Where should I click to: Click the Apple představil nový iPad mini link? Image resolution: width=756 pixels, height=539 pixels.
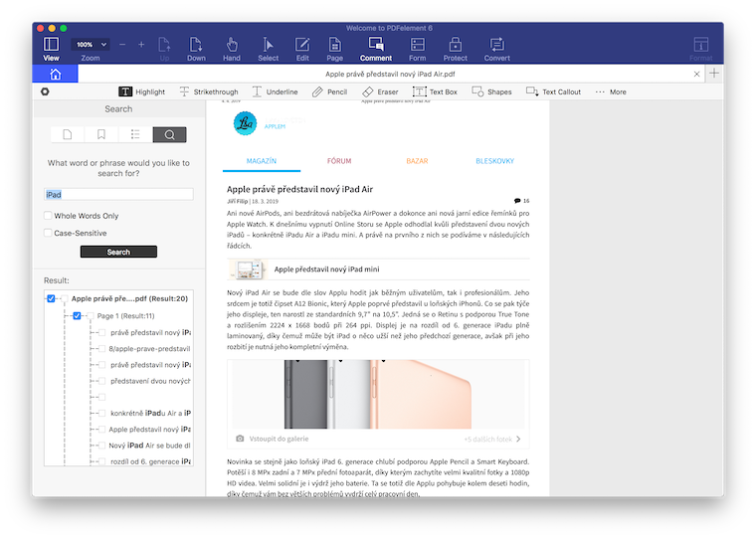[x=327, y=269]
